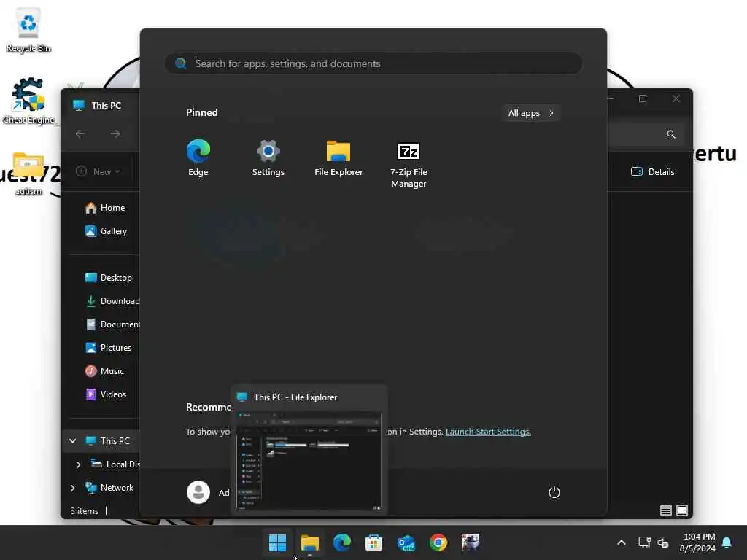
Task: Open the New dropdown in File Explorer
Action: point(98,171)
